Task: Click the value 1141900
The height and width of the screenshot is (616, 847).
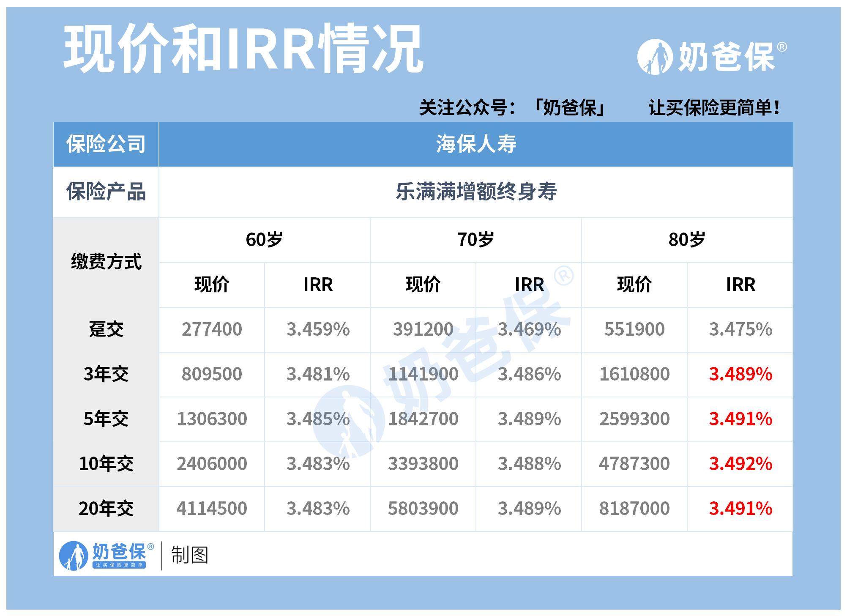Action: coord(423,374)
